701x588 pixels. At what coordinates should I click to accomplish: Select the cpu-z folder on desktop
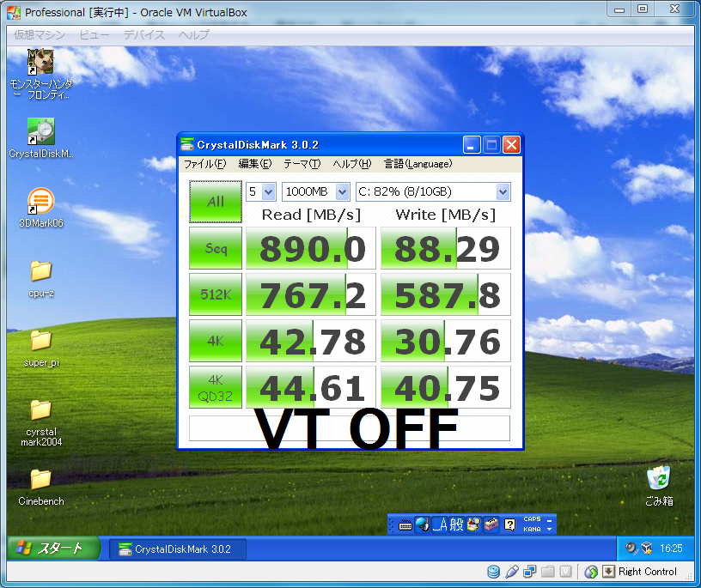tap(40, 271)
